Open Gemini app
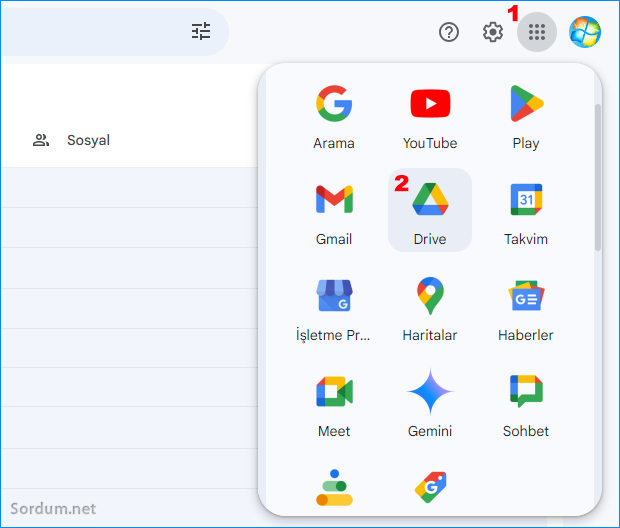Image resolution: width=620 pixels, height=528 pixels. point(430,405)
